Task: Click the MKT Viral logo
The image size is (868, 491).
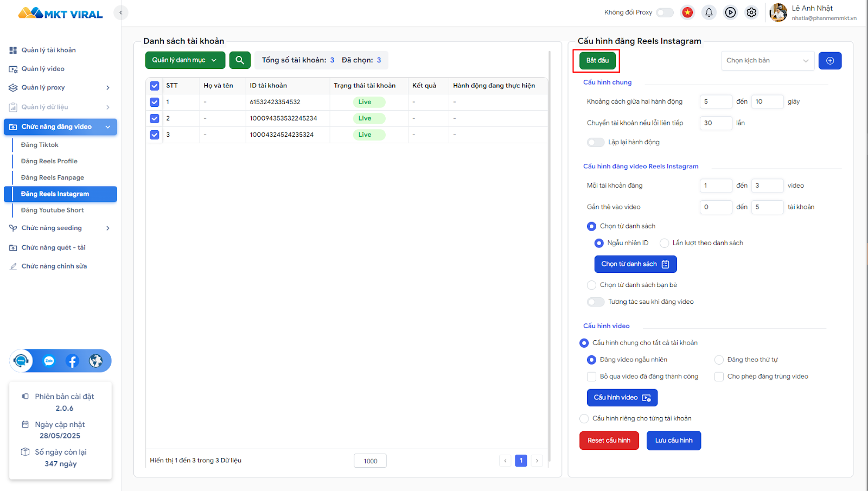Action: pos(60,13)
